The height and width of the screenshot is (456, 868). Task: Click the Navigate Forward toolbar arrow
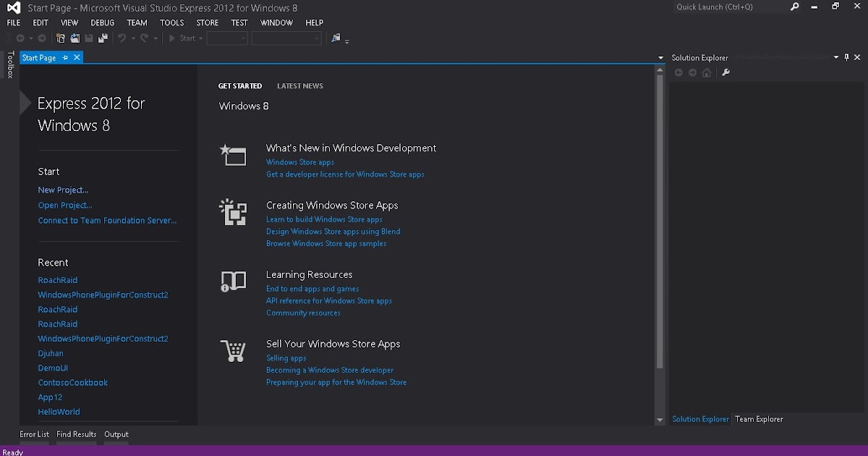pos(42,38)
